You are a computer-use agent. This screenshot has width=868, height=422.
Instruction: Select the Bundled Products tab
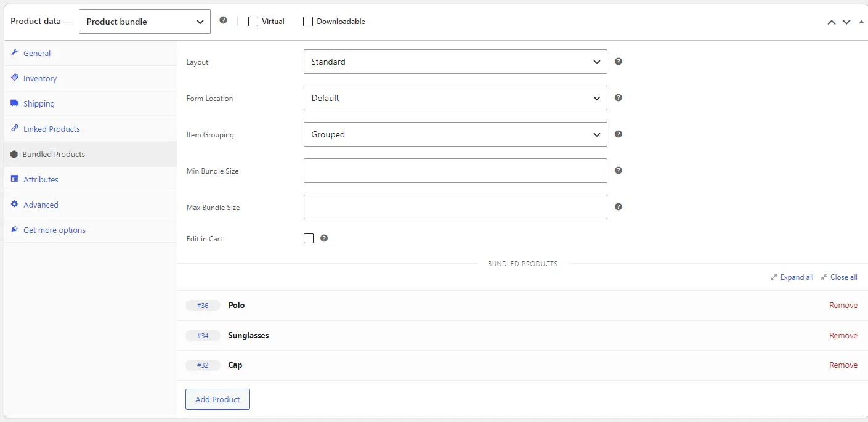[x=91, y=155]
